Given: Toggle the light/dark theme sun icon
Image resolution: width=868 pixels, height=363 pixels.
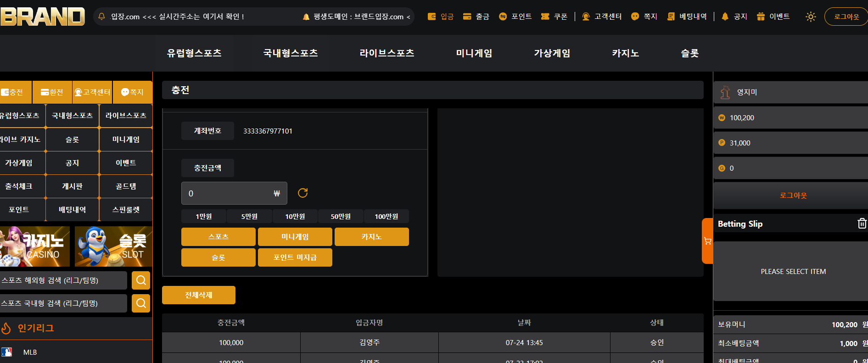Looking at the screenshot, I should 811,17.
